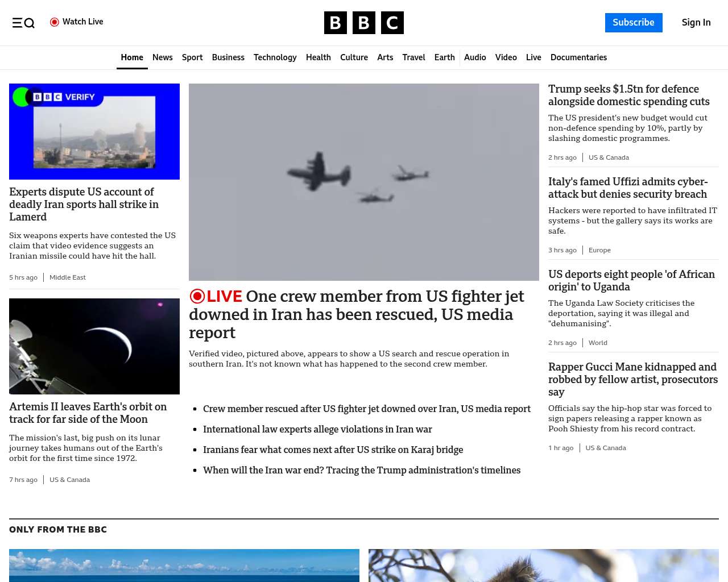Screen dimensions: 728x582
Task: Open Karaj bridge strike bullet link
Action: pyautogui.click(x=333, y=450)
